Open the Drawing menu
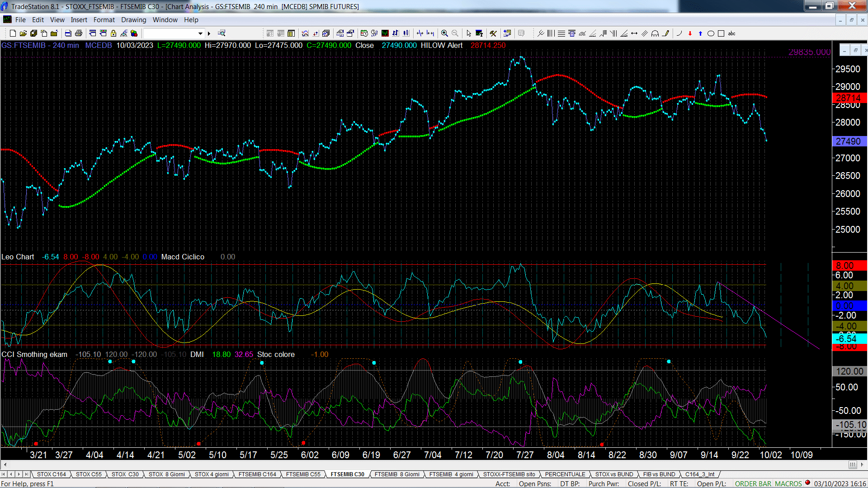Viewport: 868px width, 488px height. click(134, 20)
